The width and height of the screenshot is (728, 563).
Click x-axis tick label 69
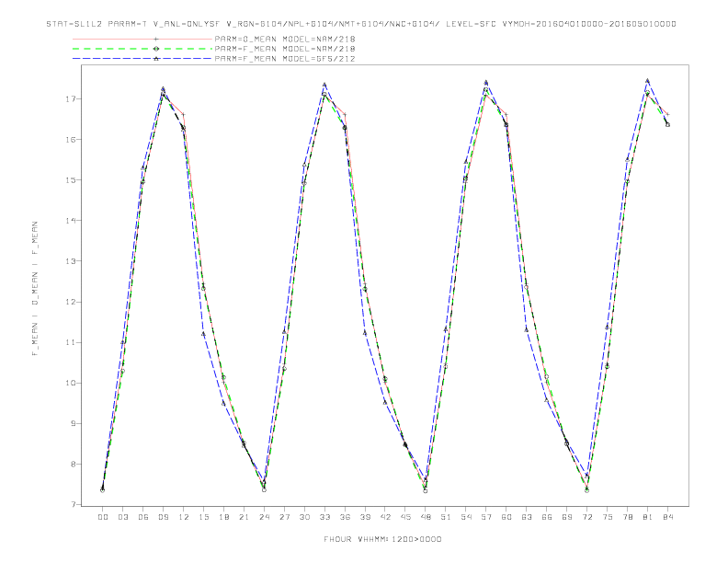coord(567,517)
